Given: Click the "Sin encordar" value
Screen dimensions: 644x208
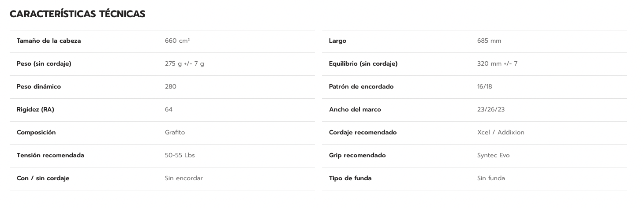Looking at the screenshot, I should pyautogui.click(x=183, y=178).
